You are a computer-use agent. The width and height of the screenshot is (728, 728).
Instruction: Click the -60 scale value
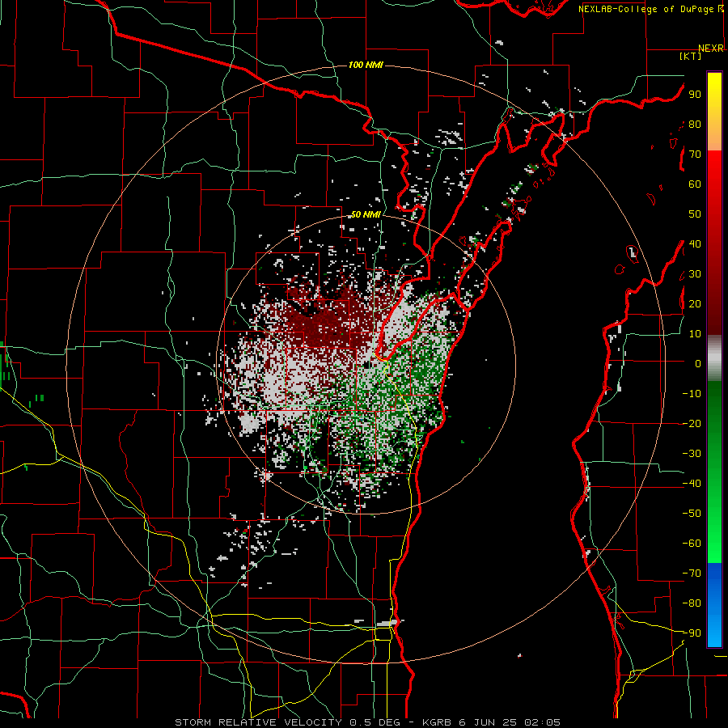(x=692, y=544)
